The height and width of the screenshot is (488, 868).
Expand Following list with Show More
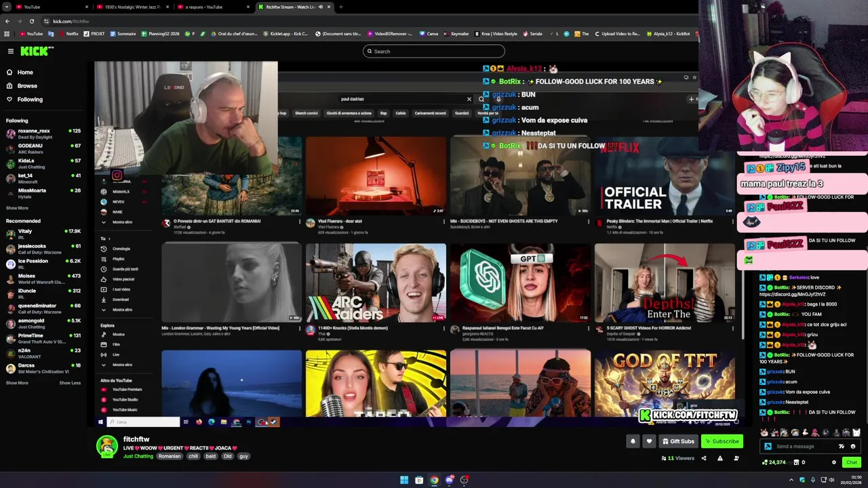coord(17,208)
